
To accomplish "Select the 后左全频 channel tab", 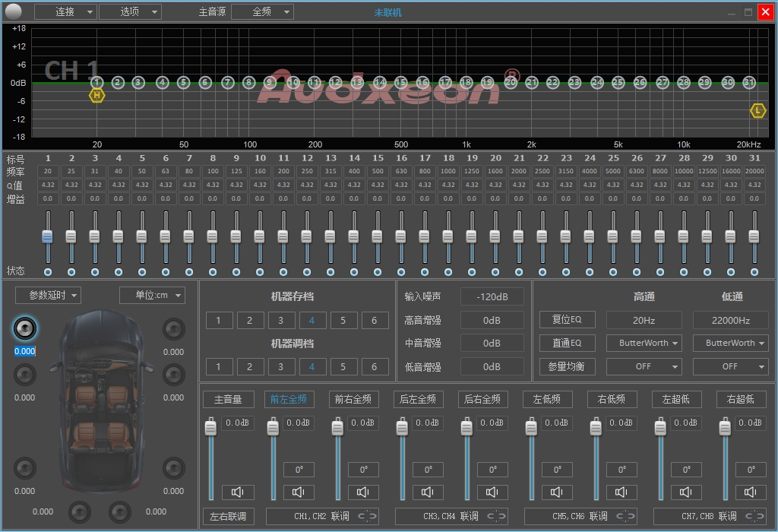I will (418, 399).
